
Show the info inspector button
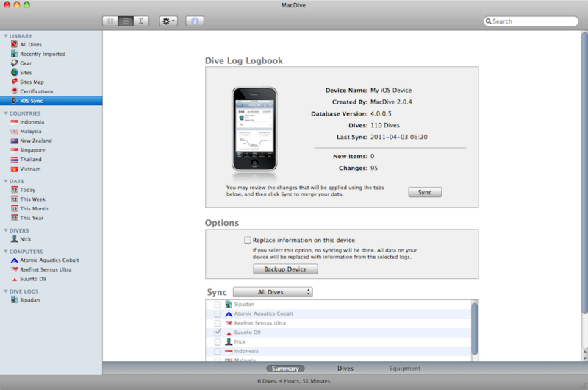click(x=195, y=21)
